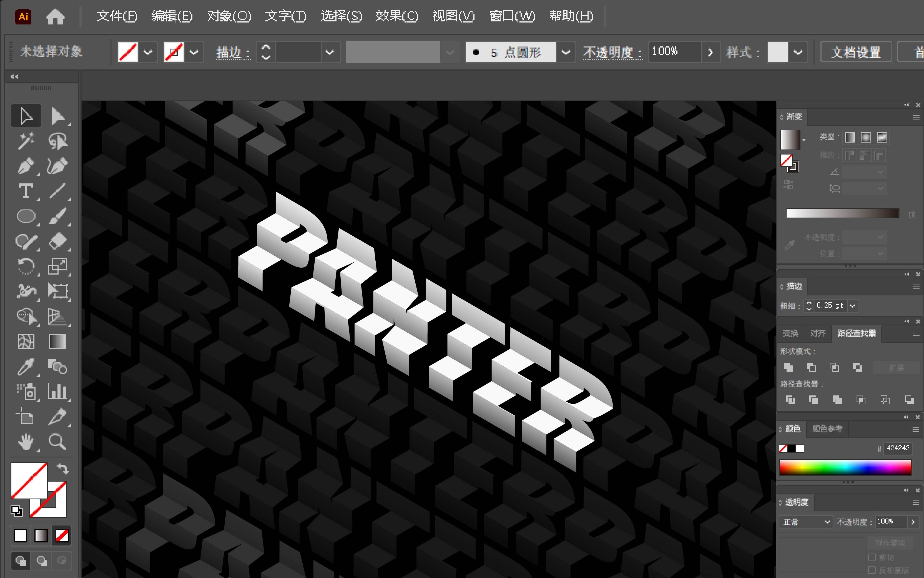Pick the Slice tool
Image resolution: width=924 pixels, height=578 pixels.
point(58,417)
